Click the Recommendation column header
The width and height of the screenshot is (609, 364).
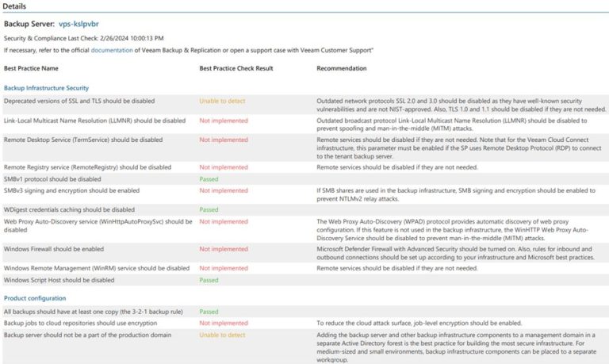point(341,68)
